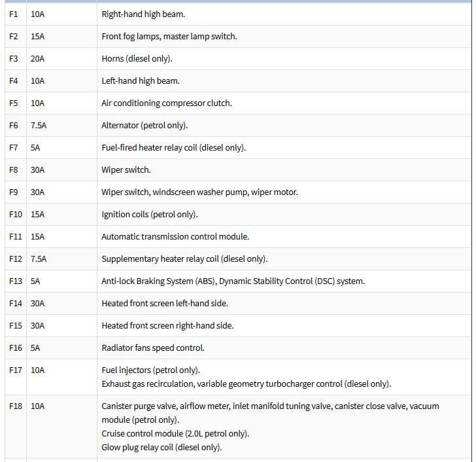The image size is (476, 462).
Task: Select 'Front fog lamps, master lamp switch' text
Action: click(169, 36)
